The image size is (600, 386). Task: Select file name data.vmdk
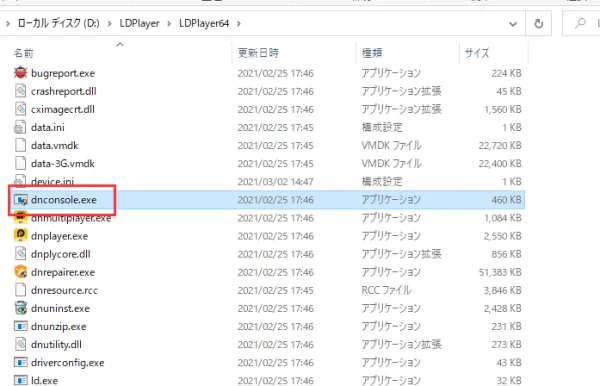[x=55, y=145]
